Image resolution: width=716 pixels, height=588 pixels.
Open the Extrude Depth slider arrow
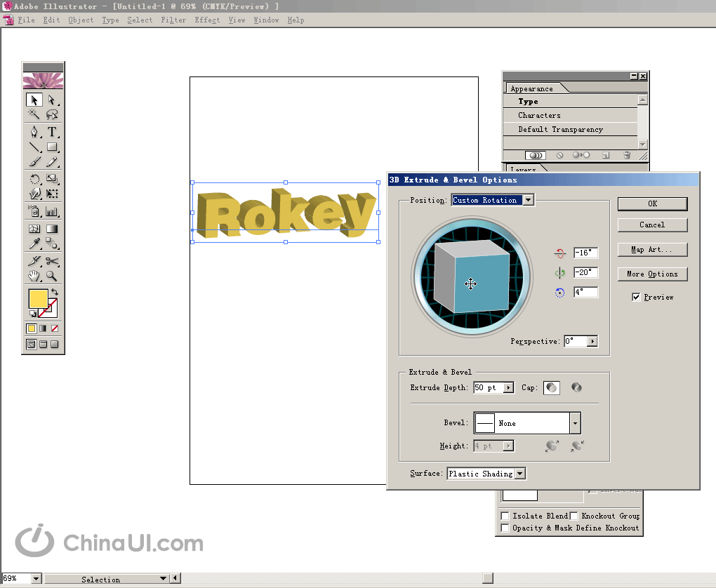[508, 387]
